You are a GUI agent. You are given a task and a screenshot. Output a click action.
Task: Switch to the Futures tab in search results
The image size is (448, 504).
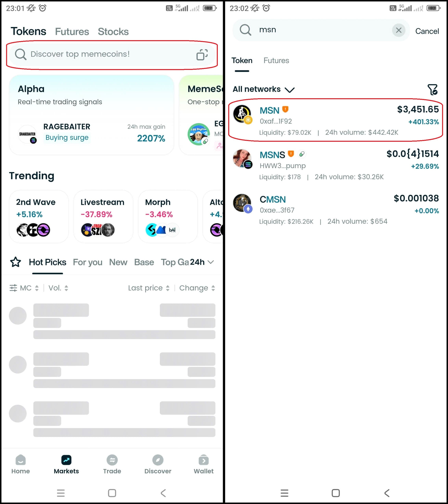coord(276,60)
